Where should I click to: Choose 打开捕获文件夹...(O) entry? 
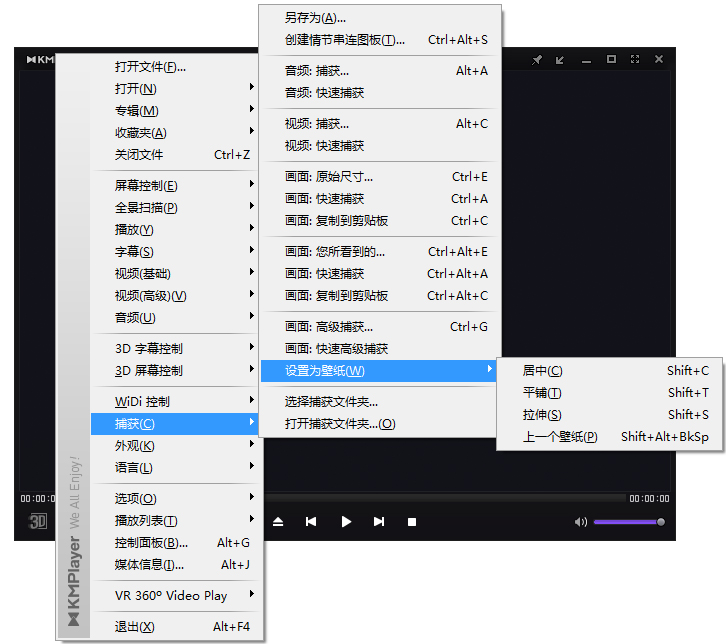click(380, 424)
